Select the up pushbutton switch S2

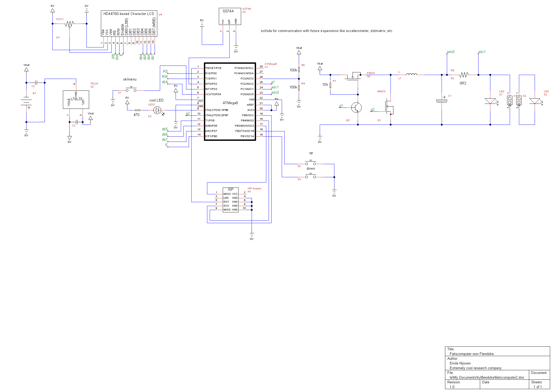pos(311,163)
